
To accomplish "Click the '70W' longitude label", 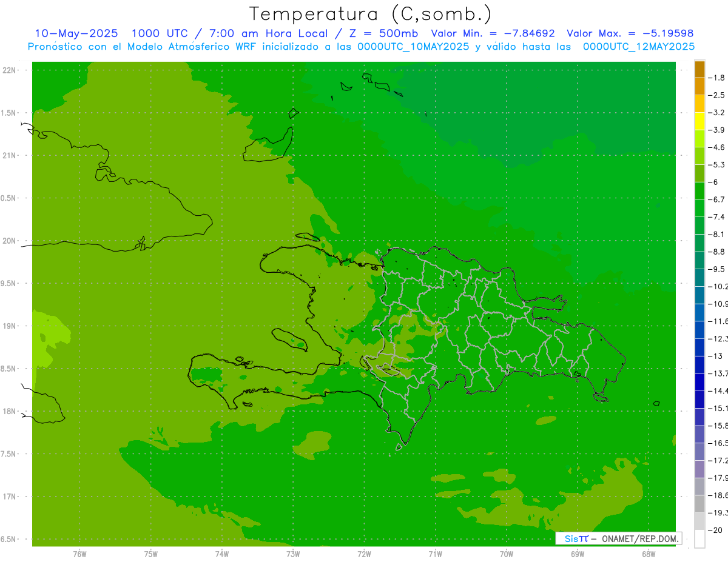I will (507, 554).
